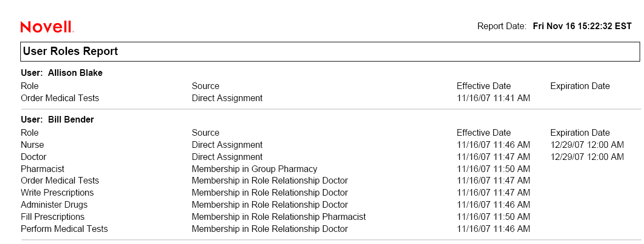Click Expiration Date header under Allison Blake

click(x=580, y=86)
